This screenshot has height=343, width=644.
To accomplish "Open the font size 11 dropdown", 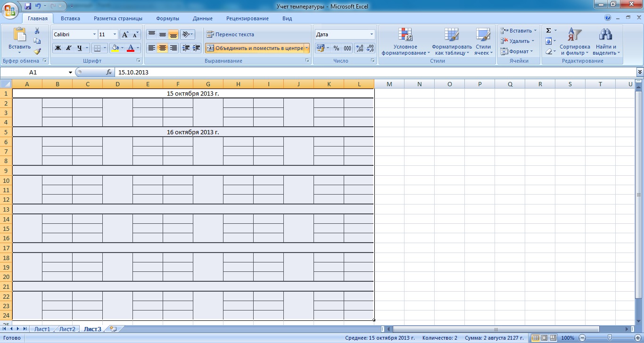I will pos(115,34).
